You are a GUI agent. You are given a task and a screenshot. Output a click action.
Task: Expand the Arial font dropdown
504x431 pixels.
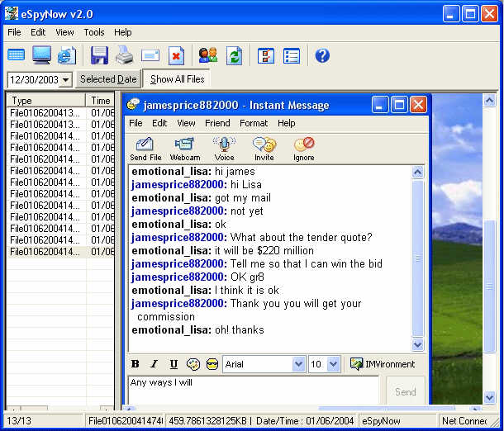(x=298, y=364)
